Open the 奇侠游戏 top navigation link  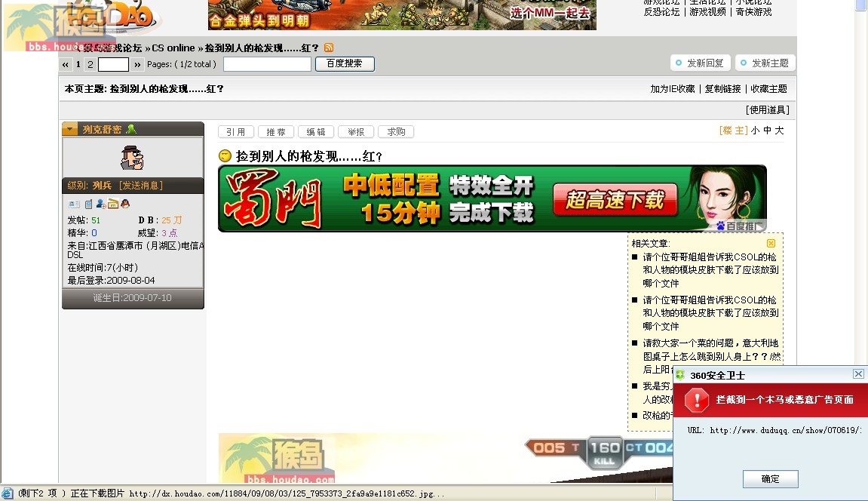[753, 11]
